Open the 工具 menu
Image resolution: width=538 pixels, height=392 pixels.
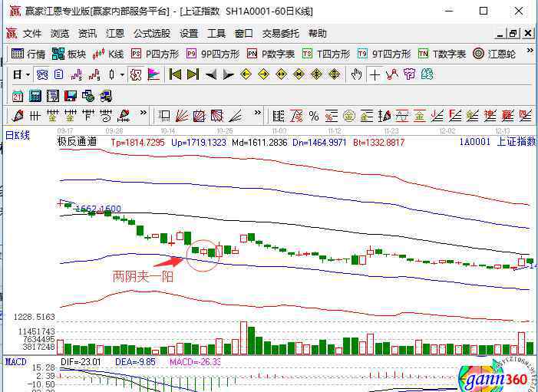(216, 33)
